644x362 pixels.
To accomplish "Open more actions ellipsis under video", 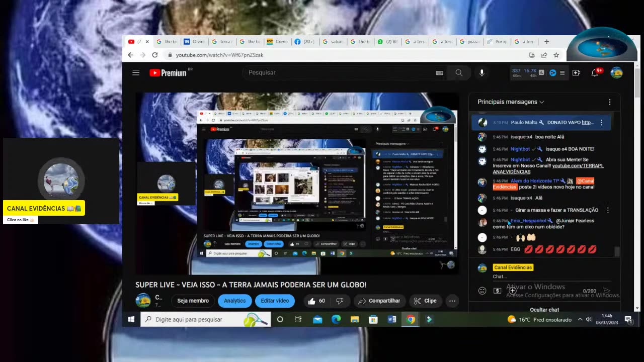I will click(x=452, y=301).
